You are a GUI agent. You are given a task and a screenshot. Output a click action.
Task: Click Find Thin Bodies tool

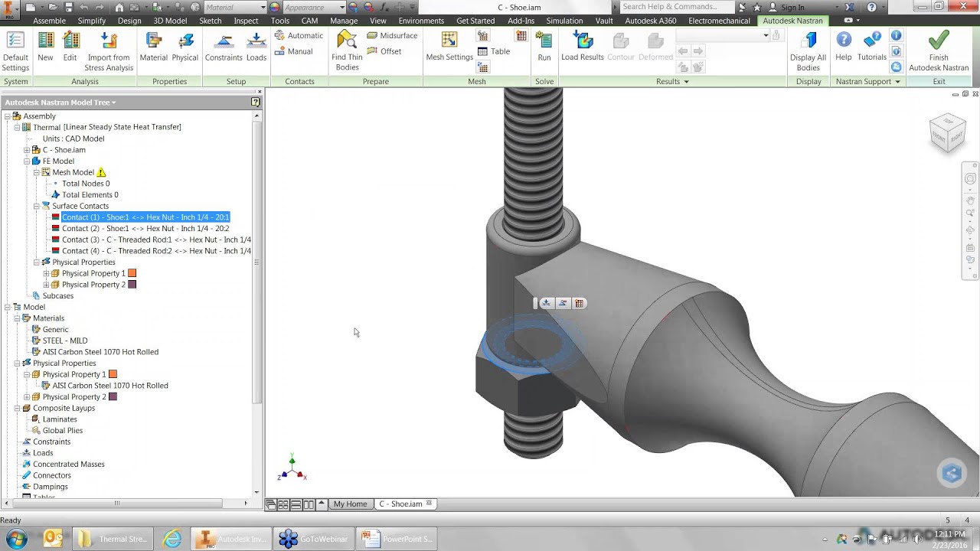tap(347, 52)
